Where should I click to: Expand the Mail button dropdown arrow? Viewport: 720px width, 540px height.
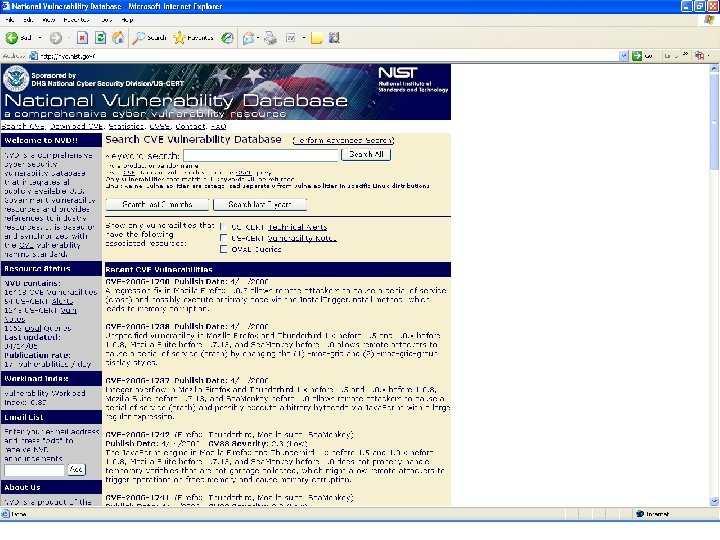coord(258,38)
